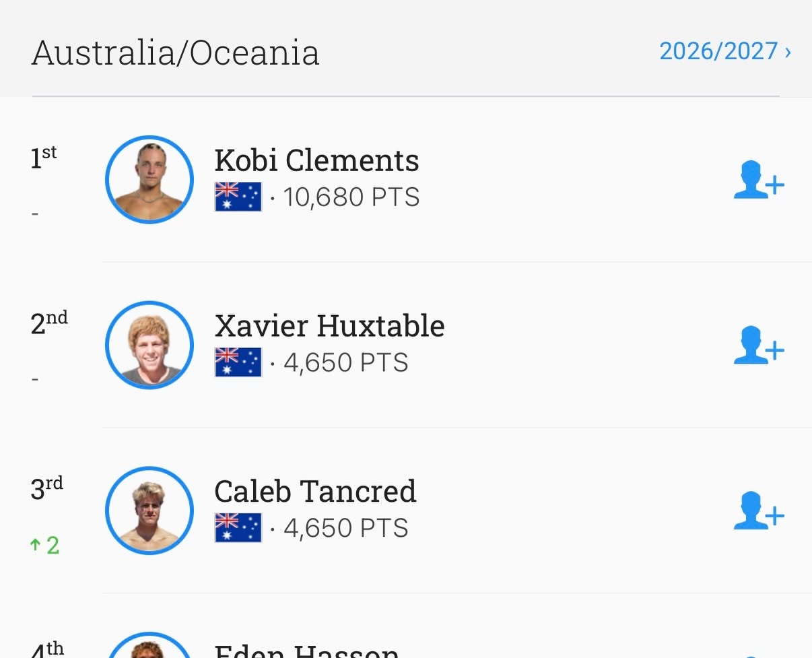
Task: Click the Australian flag beside Caleb Tancred
Action: (x=238, y=529)
